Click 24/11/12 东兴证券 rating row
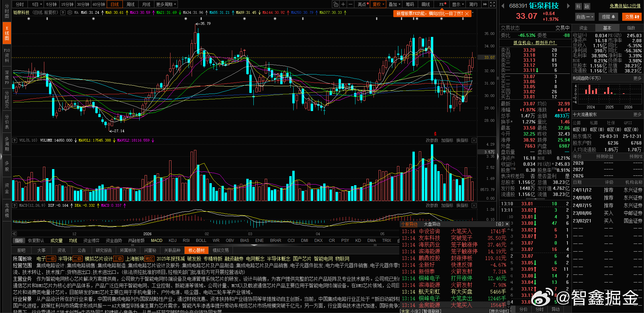 [x=607, y=190]
